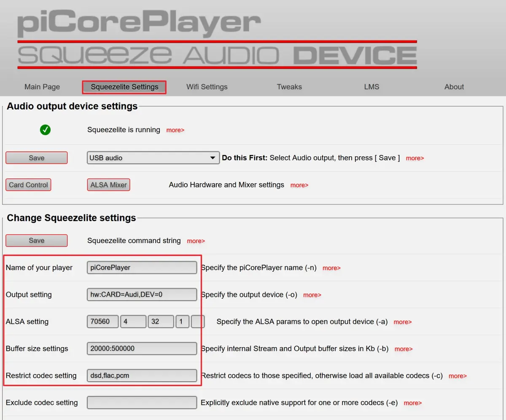Click the green Squeezelite running status checkmark
The width and height of the screenshot is (506, 420).
coord(45,130)
